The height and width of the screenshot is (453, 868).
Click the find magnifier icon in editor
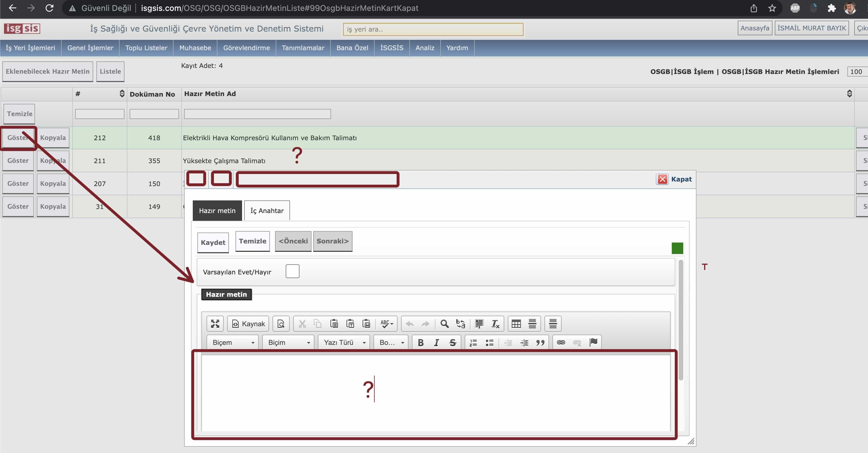pos(444,324)
